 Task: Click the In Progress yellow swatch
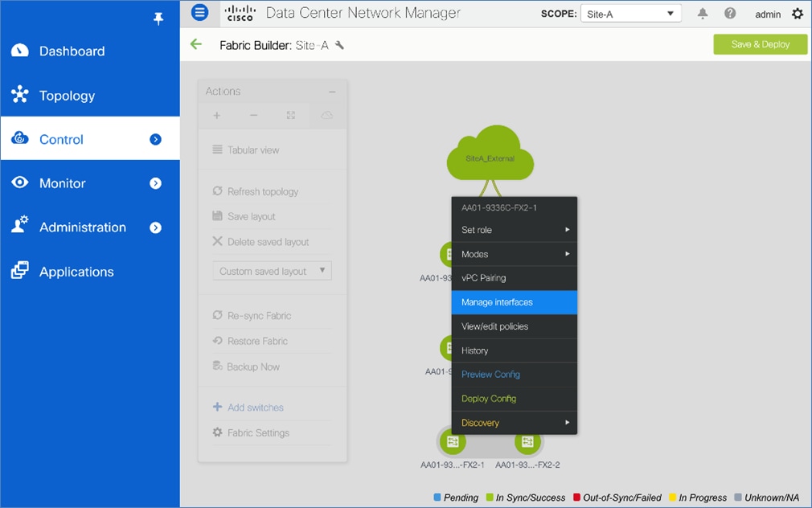click(x=672, y=497)
